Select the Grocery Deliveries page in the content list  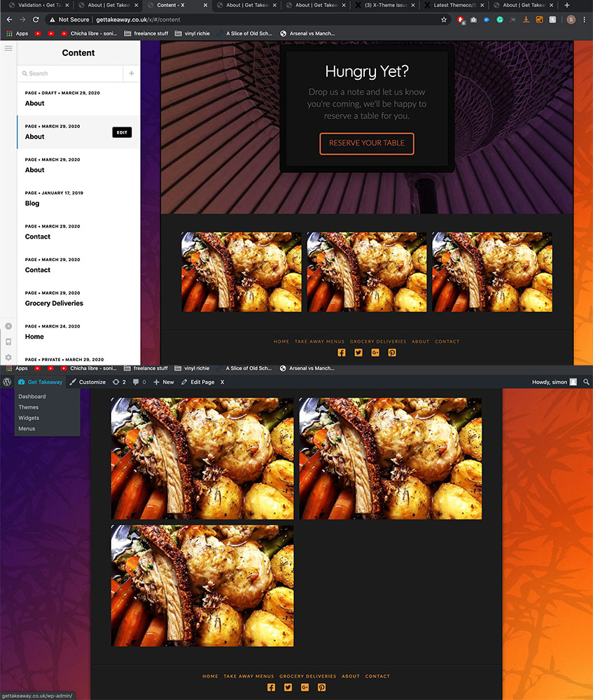point(54,303)
